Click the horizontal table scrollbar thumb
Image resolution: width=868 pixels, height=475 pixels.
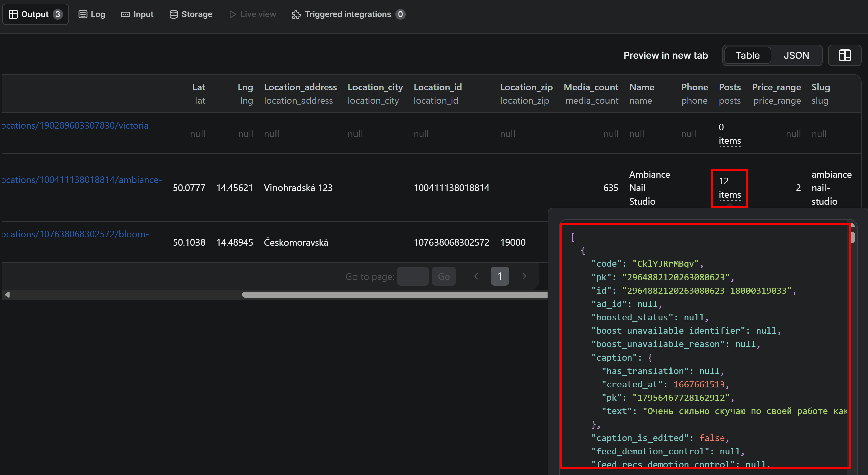pos(394,295)
